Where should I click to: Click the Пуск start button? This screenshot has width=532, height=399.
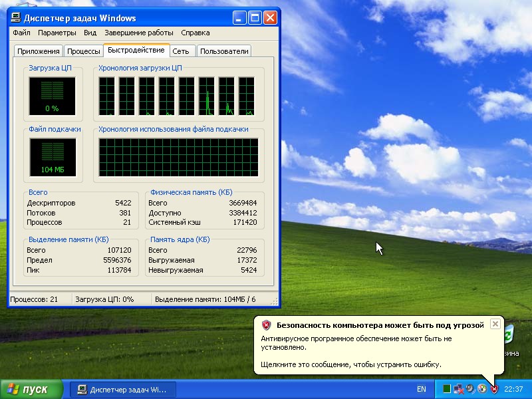31,389
